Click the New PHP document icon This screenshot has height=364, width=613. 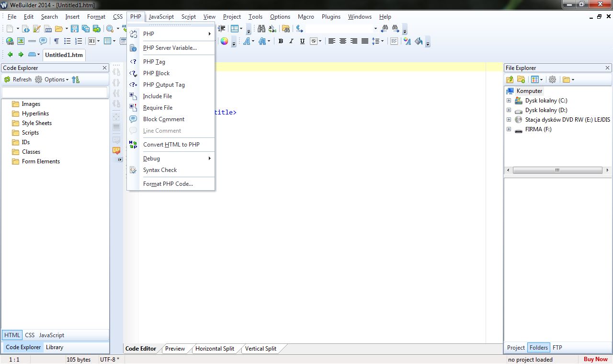pos(48,29)
